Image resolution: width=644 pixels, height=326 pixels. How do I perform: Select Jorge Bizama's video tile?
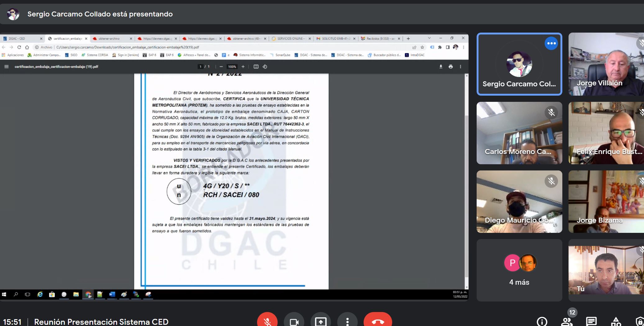606,201
